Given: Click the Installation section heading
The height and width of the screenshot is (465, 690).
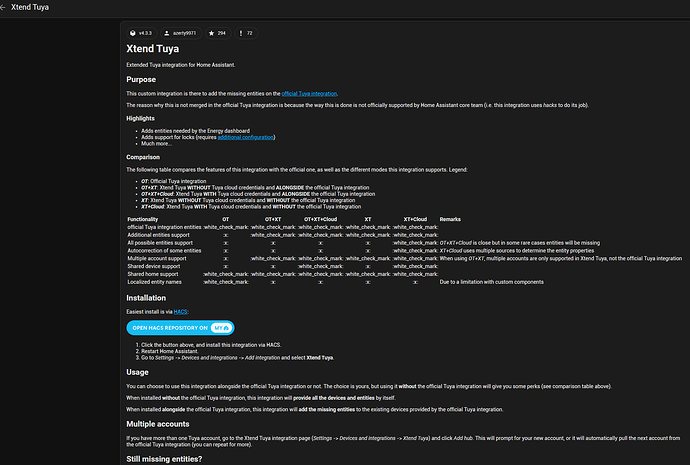Looking at the screenshot, I should 153,298.
